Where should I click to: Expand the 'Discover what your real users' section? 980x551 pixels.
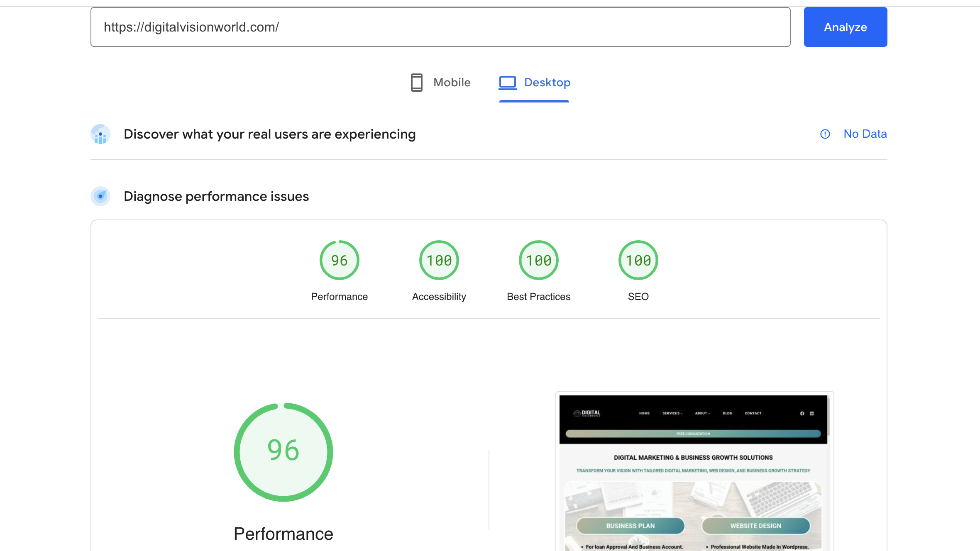(x=269, y=133)
